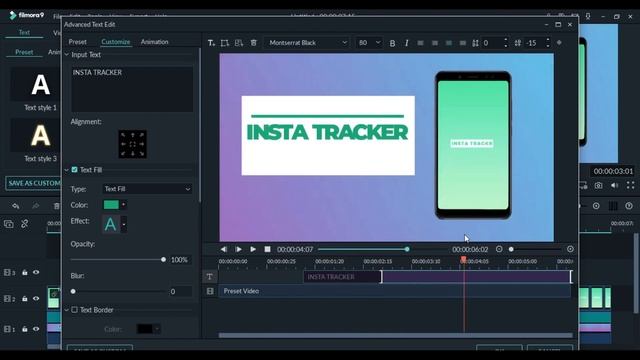The height and width of the screenshot is (360, 640).
Task: Click the play button in preview controls
Action: (253, 249)
